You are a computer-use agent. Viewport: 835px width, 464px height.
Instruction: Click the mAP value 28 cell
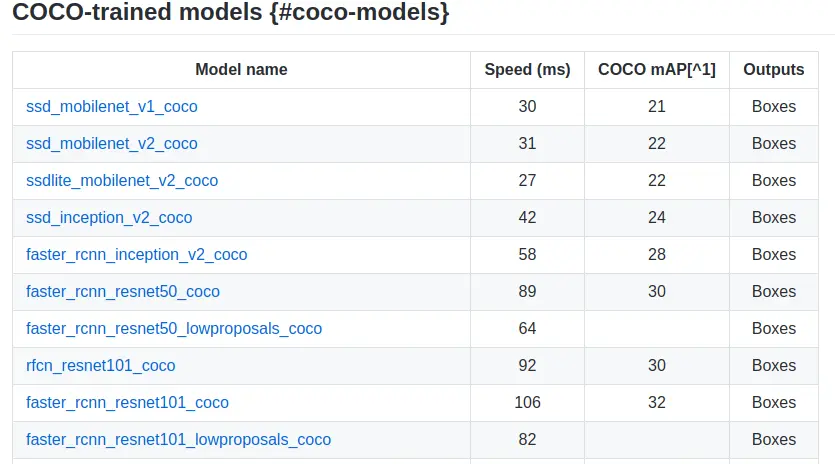(657, 255)
